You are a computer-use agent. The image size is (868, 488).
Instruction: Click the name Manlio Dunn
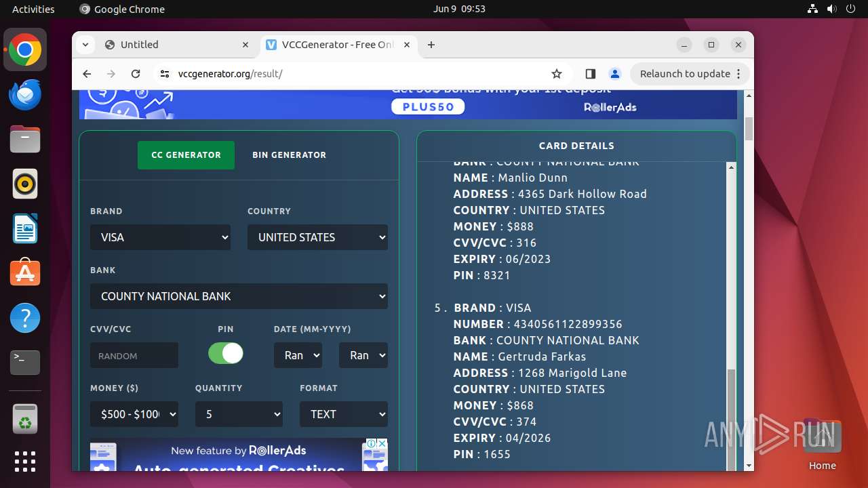[x=533, y=178]
